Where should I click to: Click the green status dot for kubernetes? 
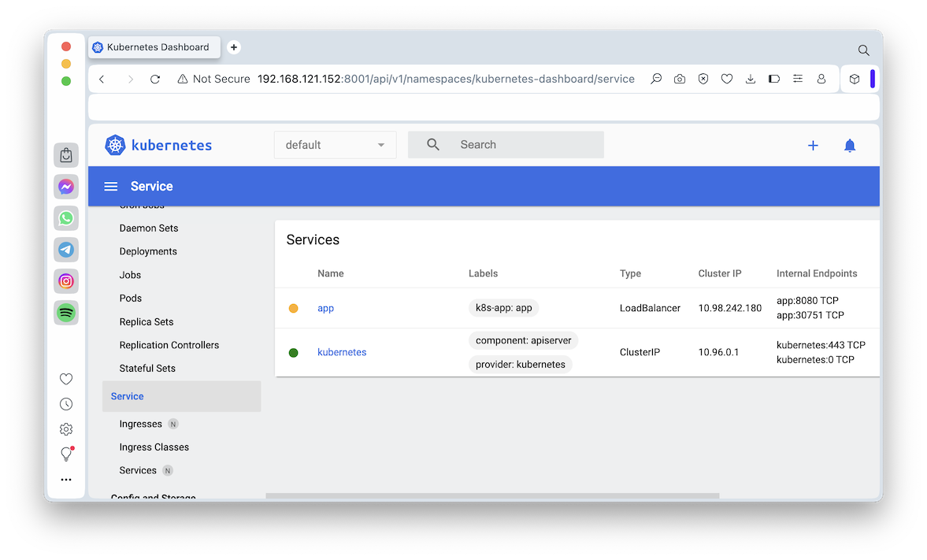pyautogui.click(x=293, y=353)
